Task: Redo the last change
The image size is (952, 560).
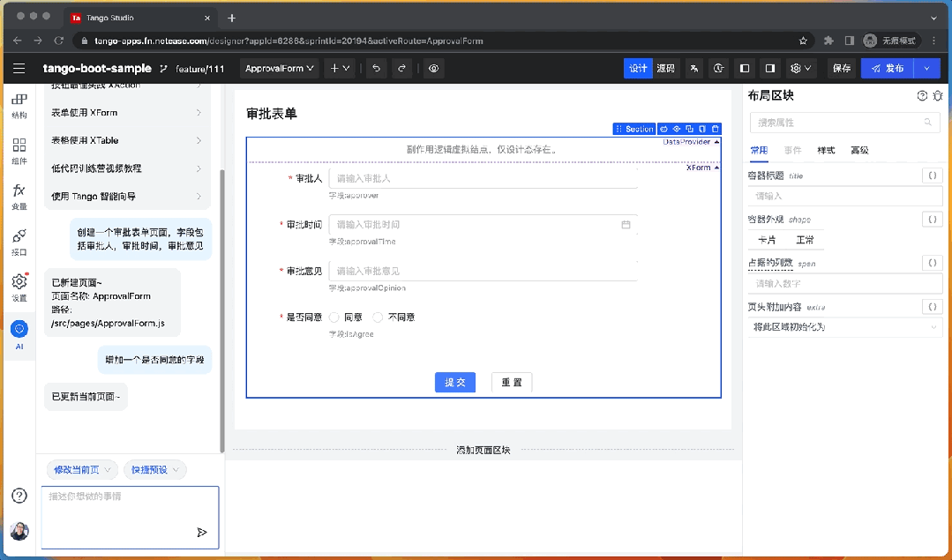Action: (401, 69)
